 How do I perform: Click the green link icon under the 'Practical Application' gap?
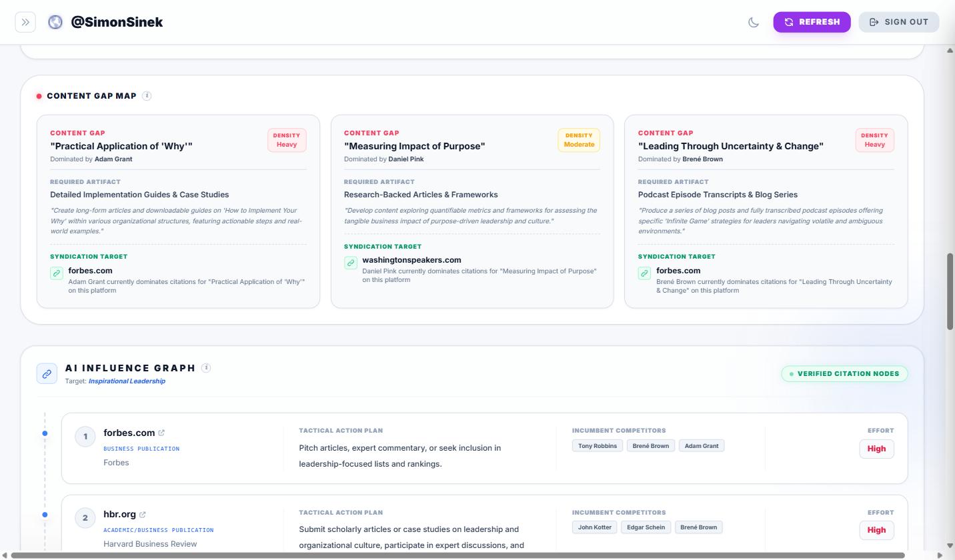(57, 273)
